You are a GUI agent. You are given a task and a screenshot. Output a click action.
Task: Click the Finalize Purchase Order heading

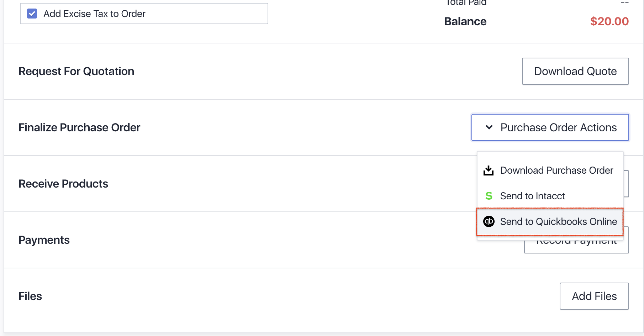tap(79, 127)
